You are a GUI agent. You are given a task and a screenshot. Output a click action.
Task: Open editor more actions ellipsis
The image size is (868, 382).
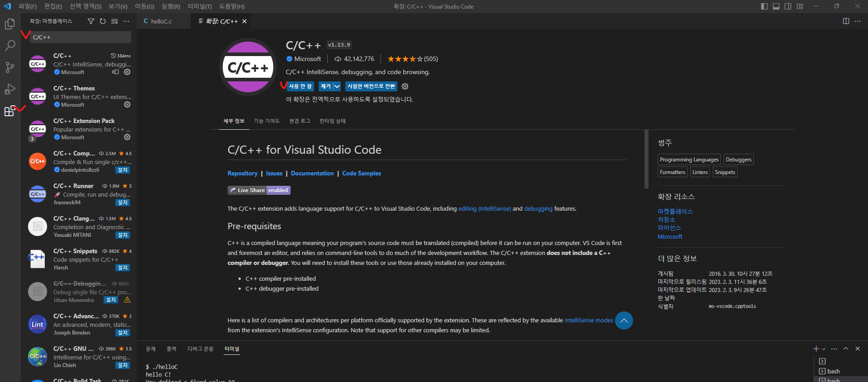858,21
